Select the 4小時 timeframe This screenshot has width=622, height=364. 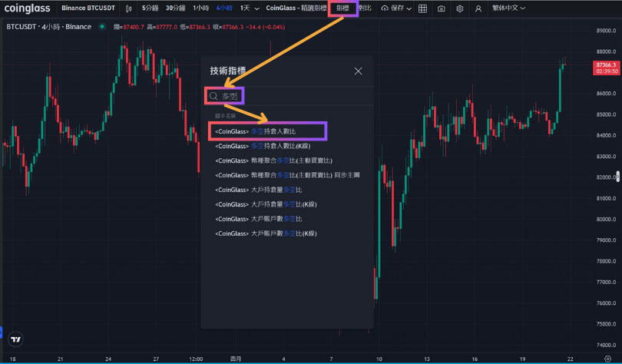coord(224,8)
